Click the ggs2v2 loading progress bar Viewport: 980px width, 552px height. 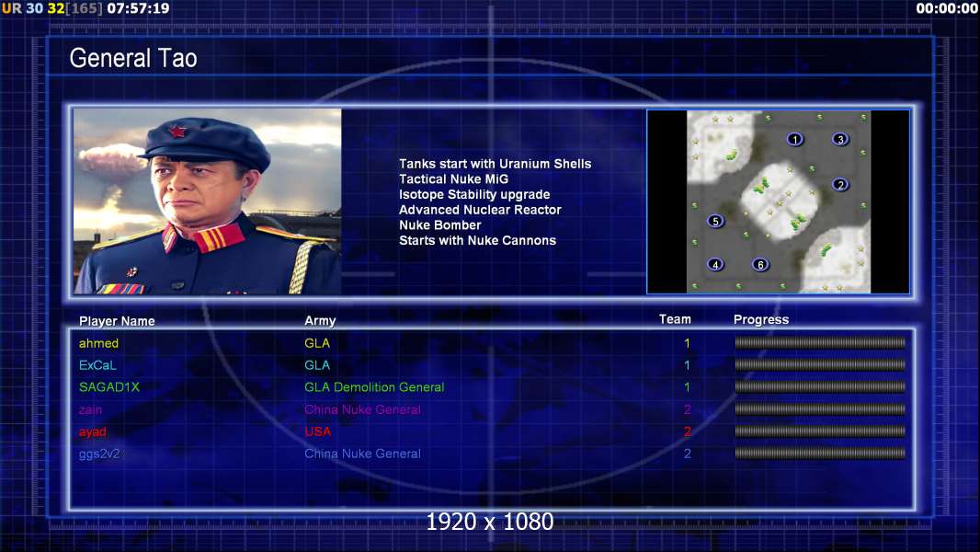[820, 454]
